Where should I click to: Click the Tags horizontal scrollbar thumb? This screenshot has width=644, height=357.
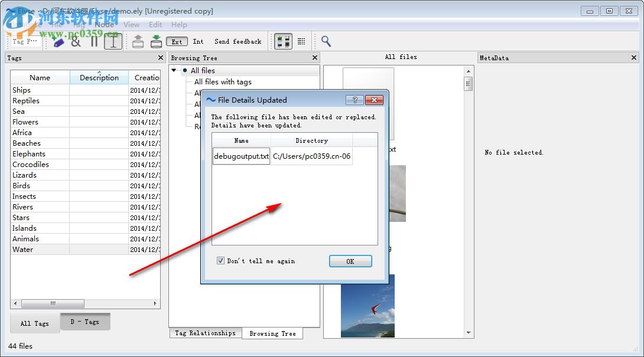(x=53, y=304)
